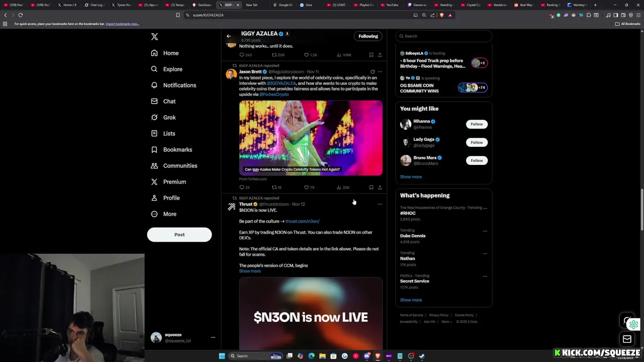Open Chat from sidebar
Viewport: 644px width, 362px height.
pos(163,101)
